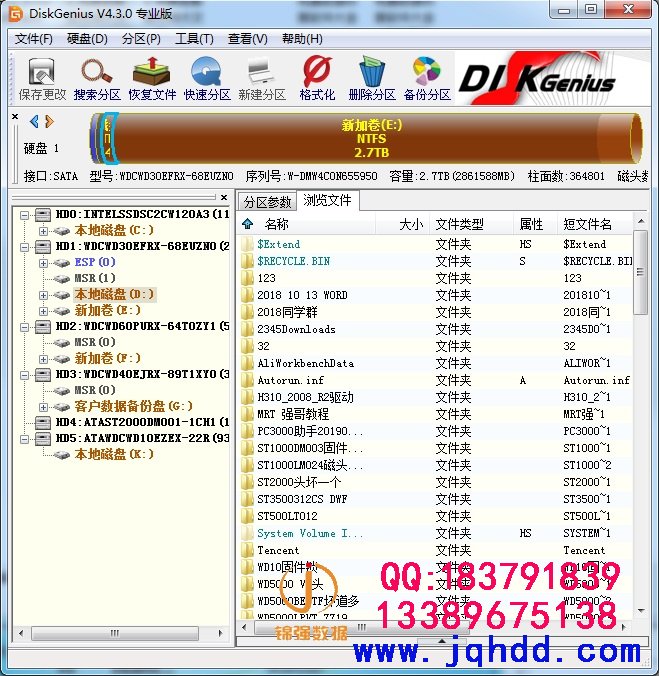Close the disk map panel with X
659x676 pixels.
[x=15, y=116]
